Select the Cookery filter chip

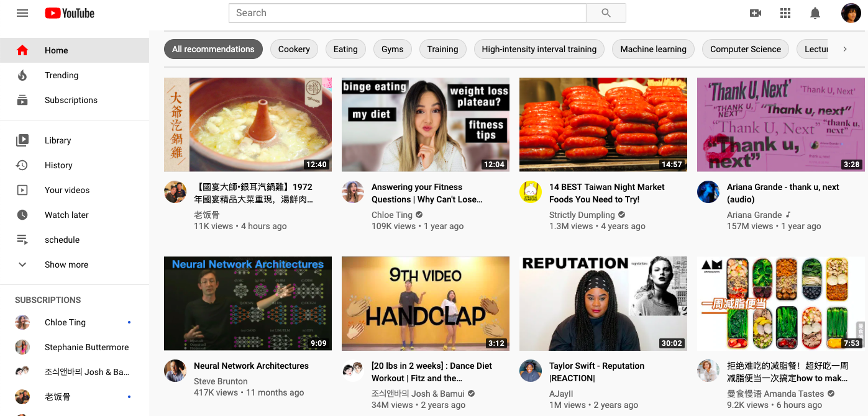(x=294, y=49)
